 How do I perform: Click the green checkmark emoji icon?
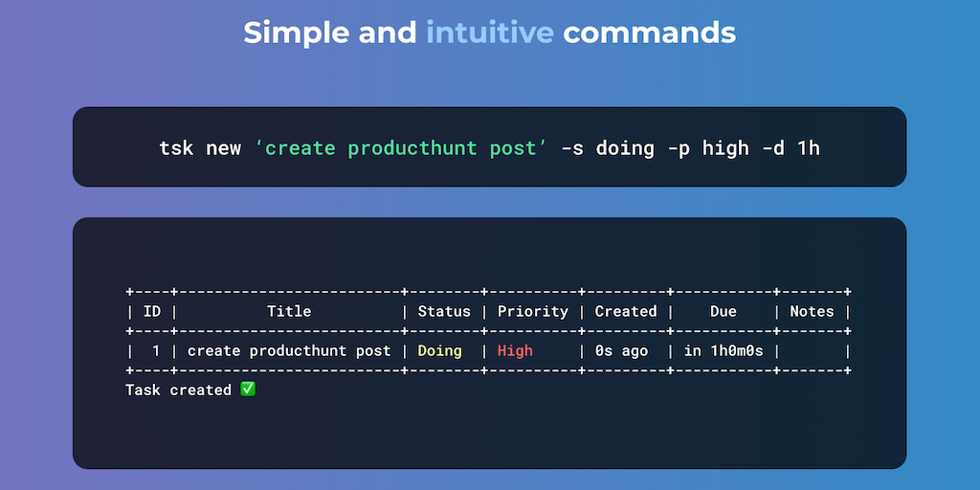(x=248, y=390)
